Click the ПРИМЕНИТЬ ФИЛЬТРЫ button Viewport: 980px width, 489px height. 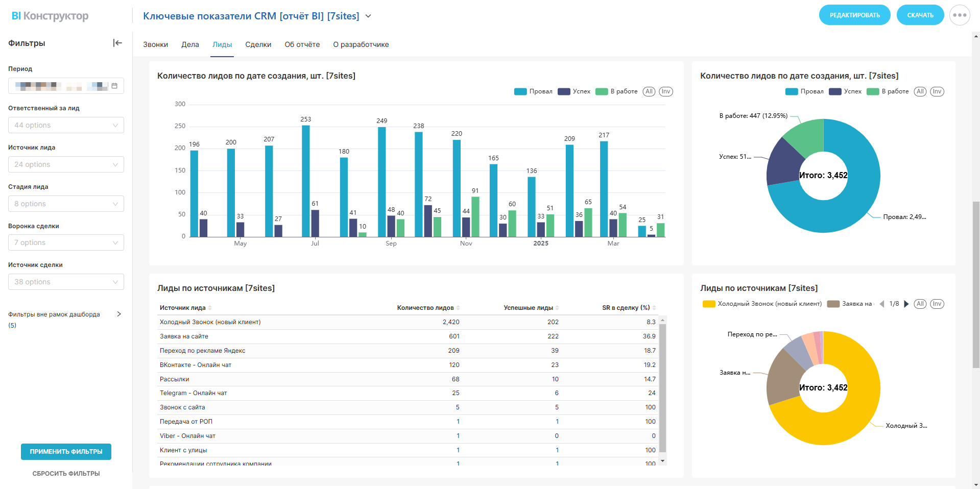point(66,451)
